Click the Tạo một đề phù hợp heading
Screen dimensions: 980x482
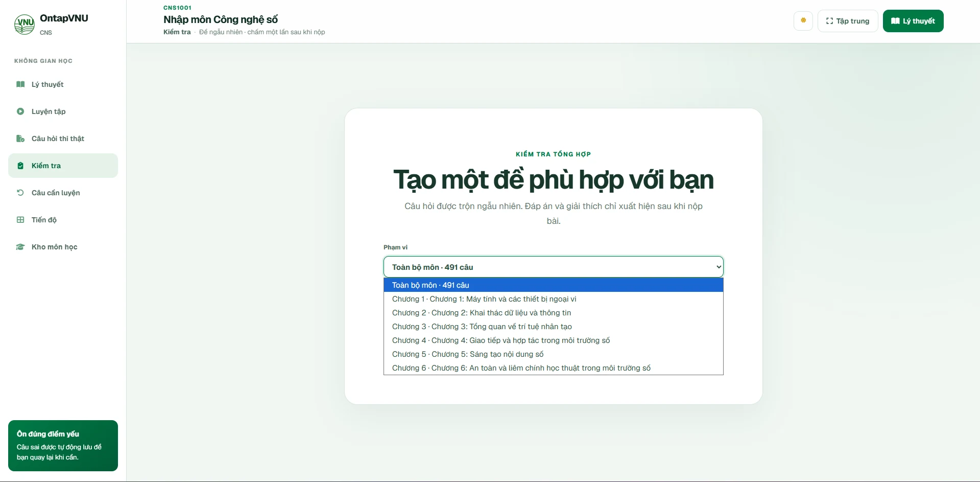(x=554, y=180)
